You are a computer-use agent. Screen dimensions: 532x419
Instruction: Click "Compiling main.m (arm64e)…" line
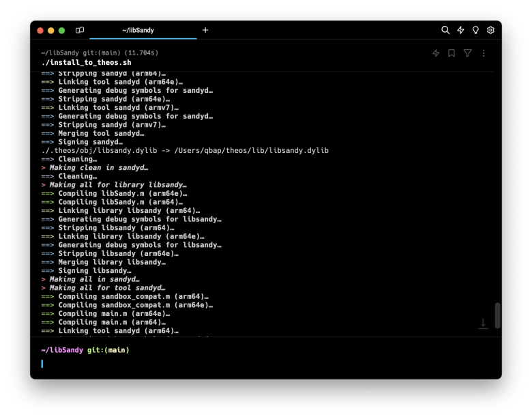coord(106,314)
